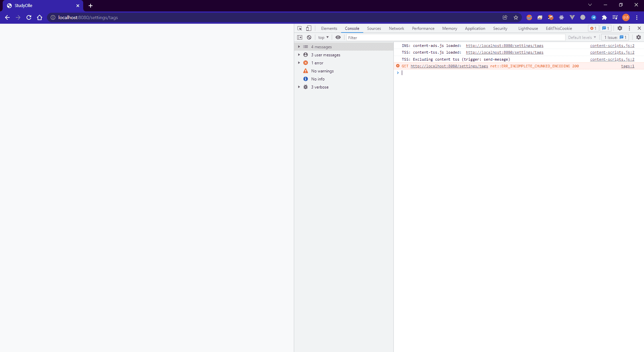The height and width of the screenshot is (352, 644).
Task: Create a live expression with the eye icon
Action: (x=338, y=38)
